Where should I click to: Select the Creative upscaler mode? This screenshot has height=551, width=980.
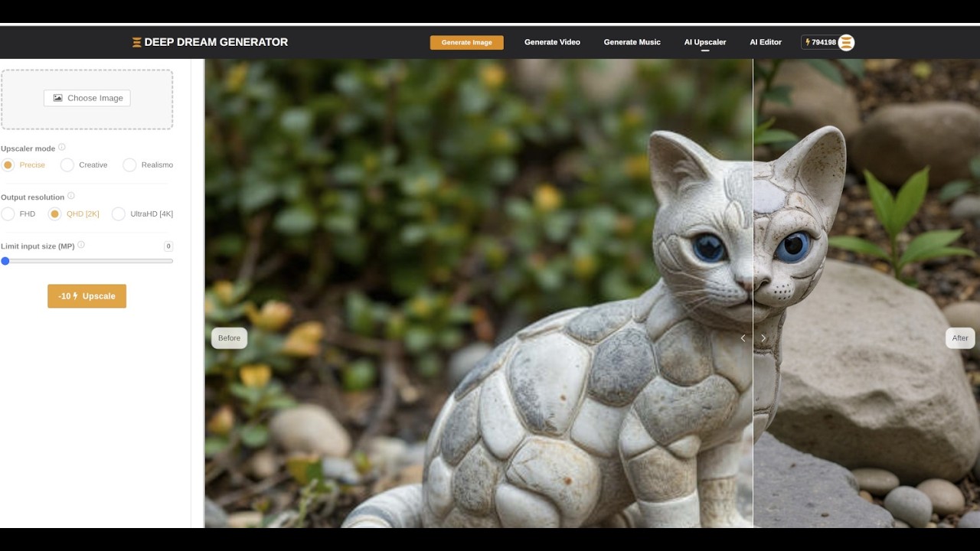[67, 165]
